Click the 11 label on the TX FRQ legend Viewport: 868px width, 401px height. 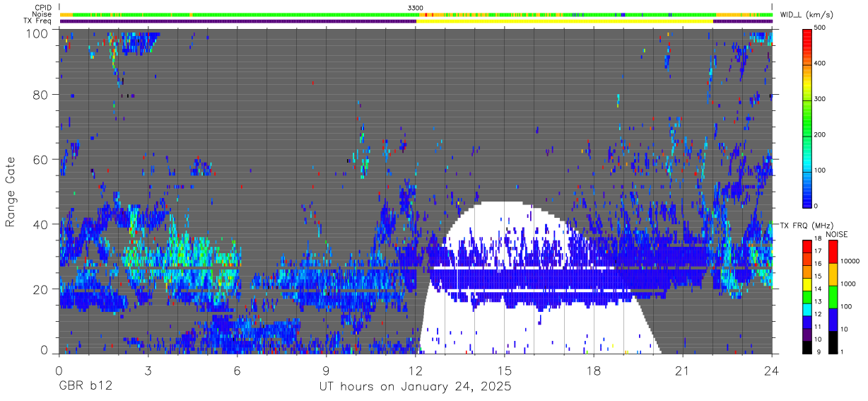(818, 327)
